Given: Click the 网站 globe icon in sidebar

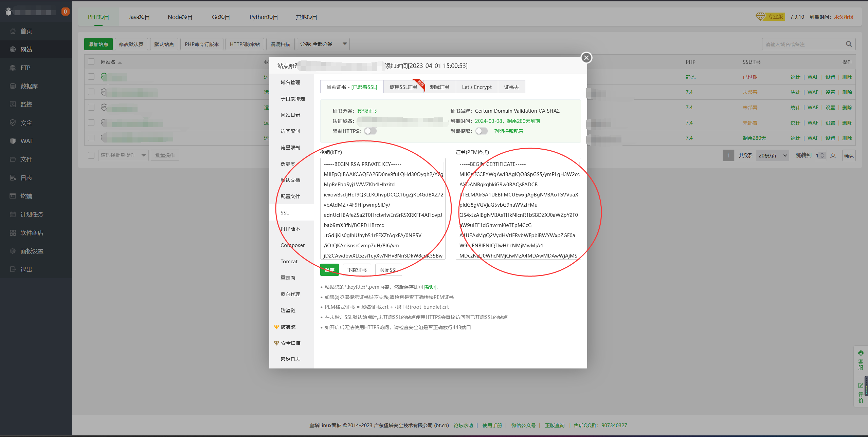Looking at the screenshot, I should (x=13, y=50).
